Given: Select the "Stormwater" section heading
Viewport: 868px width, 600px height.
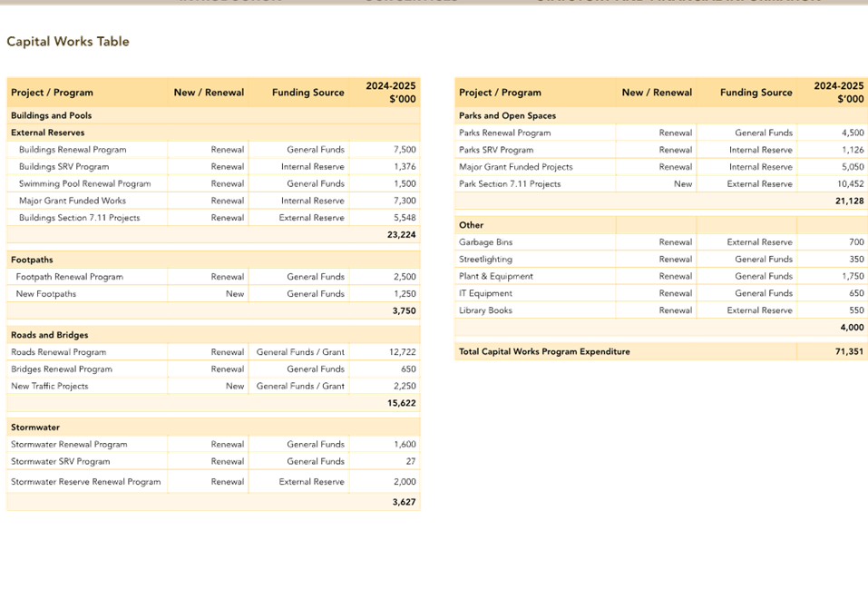Looking at the screenshot, I should (35, 428).
